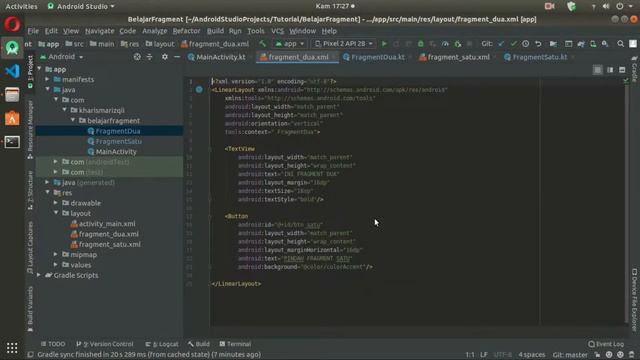This screenshot has width=640, height=360.
Task: Click the 4 spaces indent status entry
Action: 531,355
